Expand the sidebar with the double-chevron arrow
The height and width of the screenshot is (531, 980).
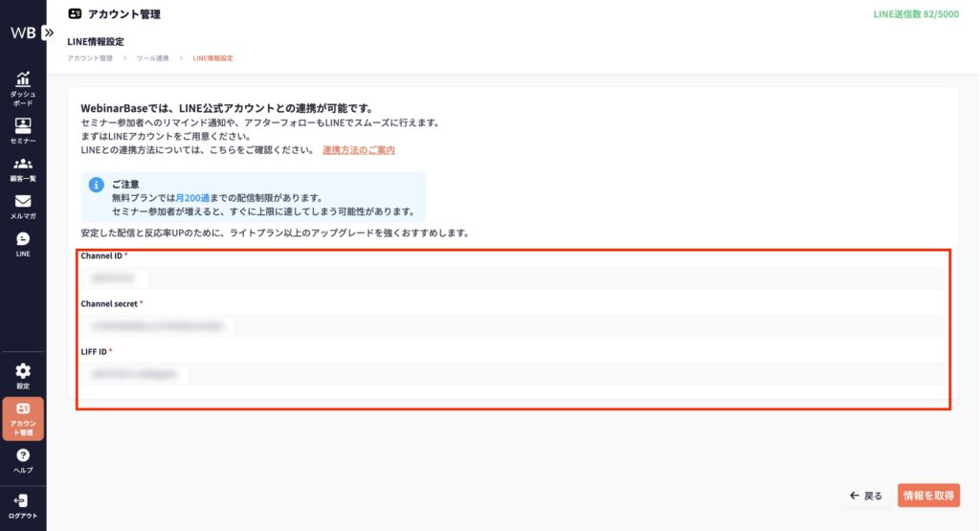(49, 32)
